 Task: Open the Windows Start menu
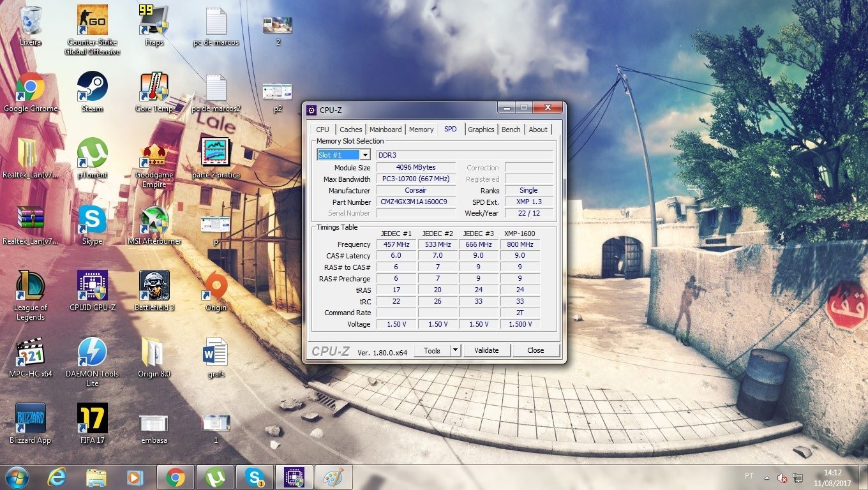click(x=17, y=477)
